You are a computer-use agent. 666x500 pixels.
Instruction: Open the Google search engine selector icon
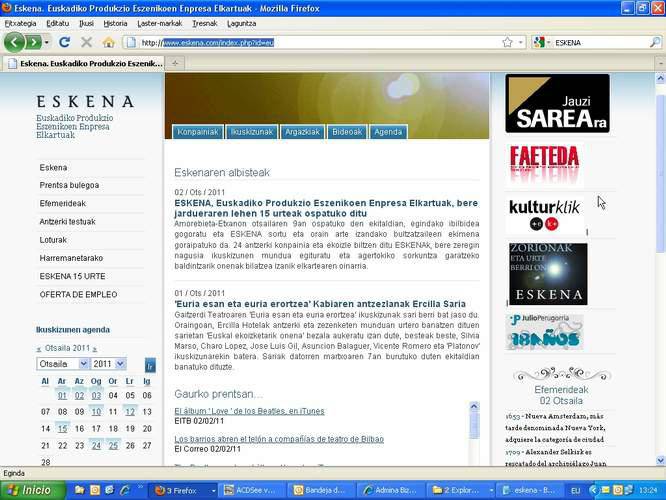click(x=540, y=42)
